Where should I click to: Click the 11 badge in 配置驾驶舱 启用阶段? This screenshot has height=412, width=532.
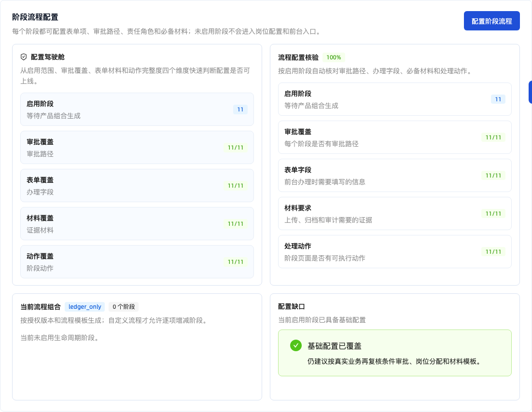(x=240, y=110)
